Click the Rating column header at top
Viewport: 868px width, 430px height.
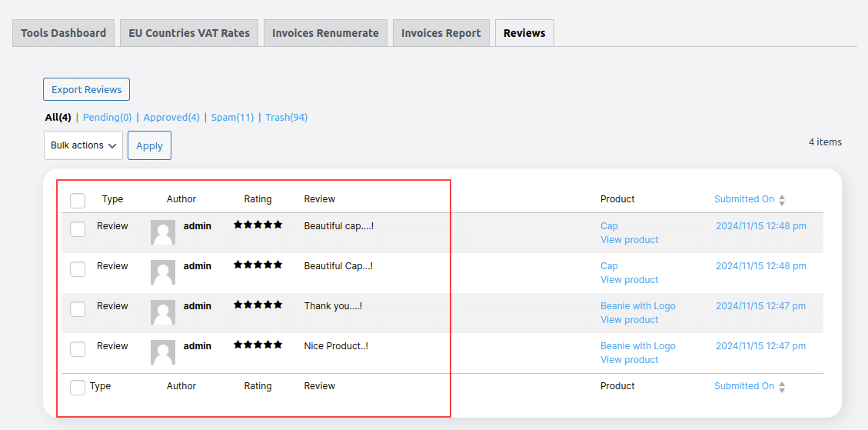point(258,199)
